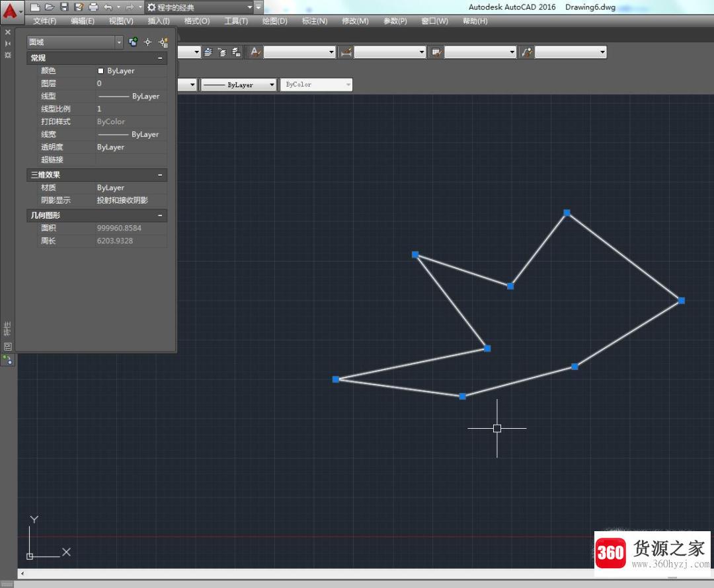Viewport: 714px width, 588px height.
Task: Click the Layer Previous icon
Action: (222, 52)
